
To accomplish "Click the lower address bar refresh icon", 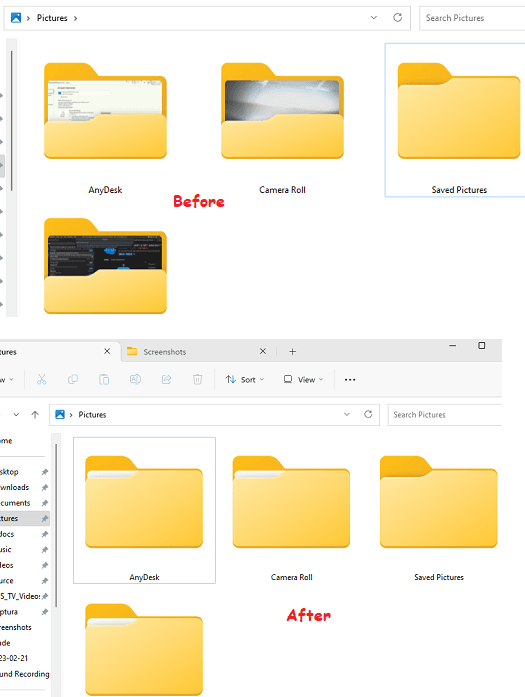I will (x=368, y=414).
